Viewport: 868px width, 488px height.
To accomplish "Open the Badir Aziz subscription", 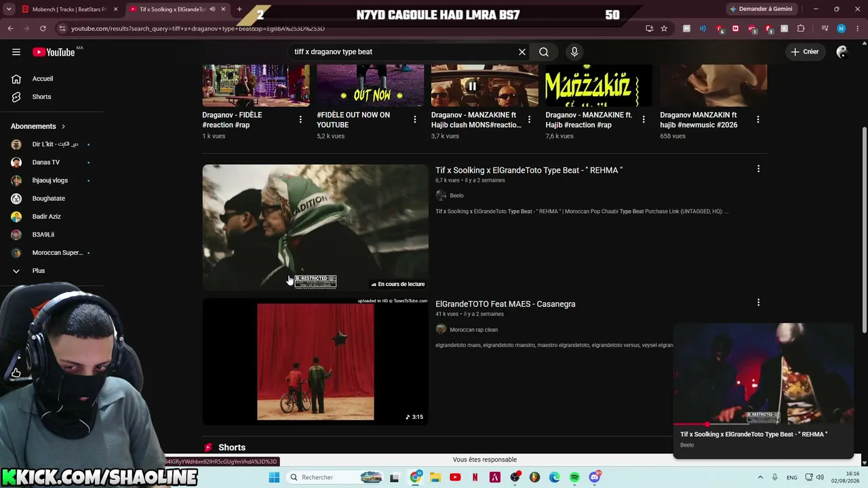I will 46,216.
